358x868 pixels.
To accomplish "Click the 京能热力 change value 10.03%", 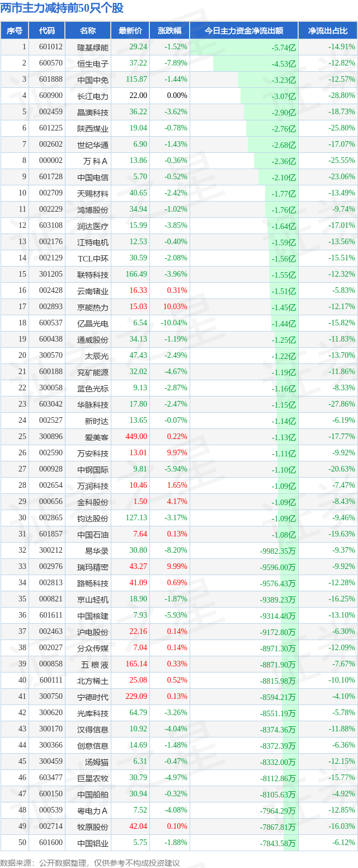I will pos(177,307).
